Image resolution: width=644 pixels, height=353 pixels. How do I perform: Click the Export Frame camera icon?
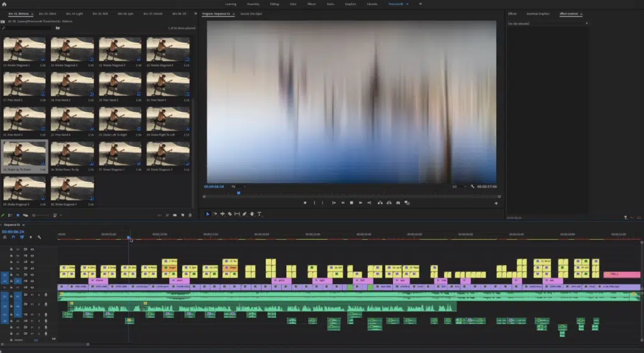[398, 203]
